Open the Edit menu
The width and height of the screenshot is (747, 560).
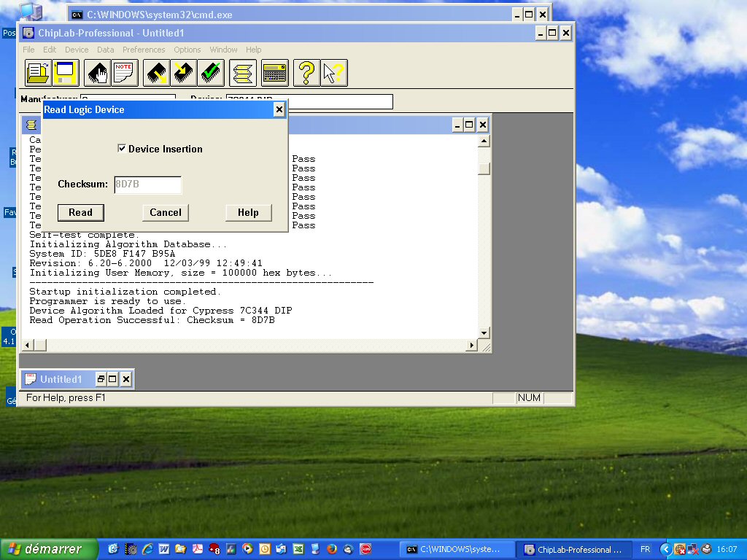(50, 50)
